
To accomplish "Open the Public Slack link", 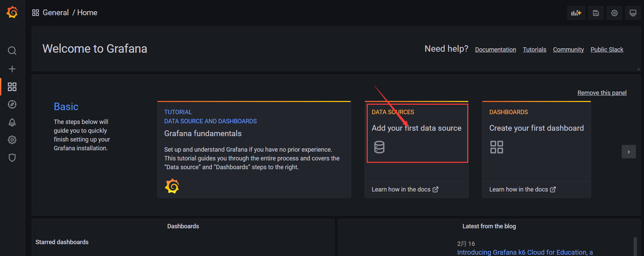I will 607,50.
